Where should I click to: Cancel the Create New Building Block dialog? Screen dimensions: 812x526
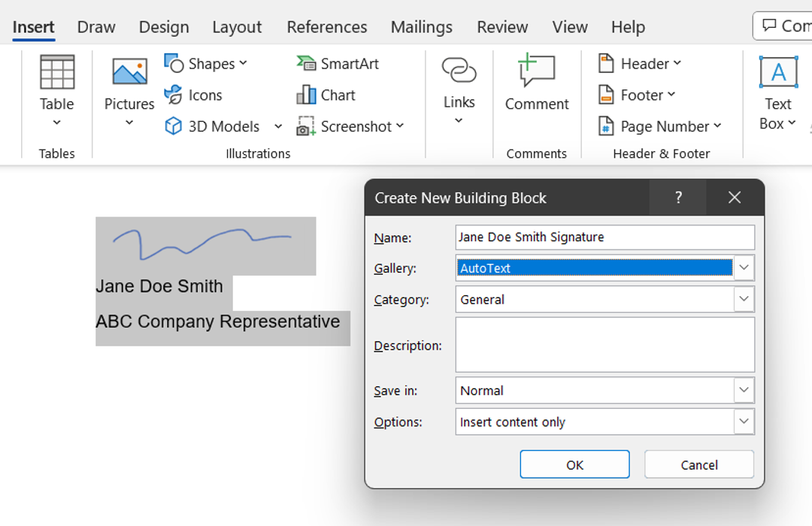[x=698, y=464]
